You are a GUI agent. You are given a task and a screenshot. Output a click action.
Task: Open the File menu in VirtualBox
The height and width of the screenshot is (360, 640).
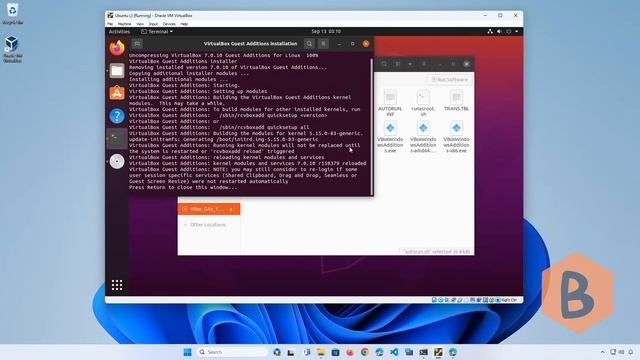click(x=110, y=24)
